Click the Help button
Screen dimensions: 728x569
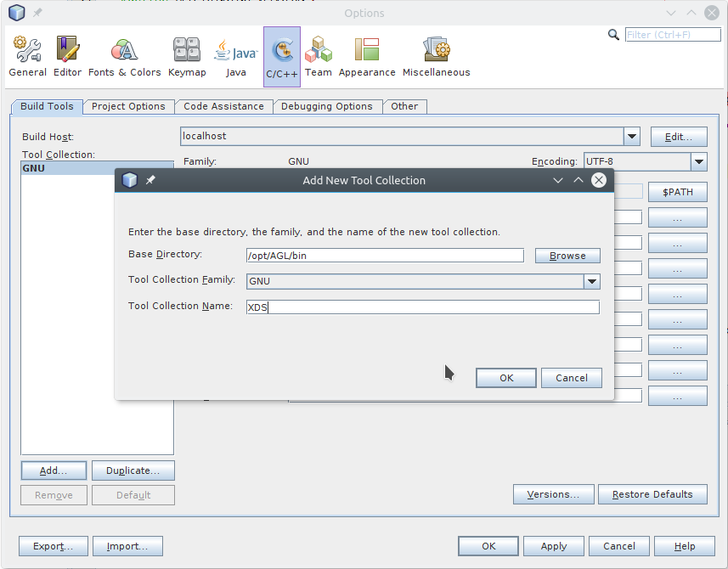tap(685, 546)
